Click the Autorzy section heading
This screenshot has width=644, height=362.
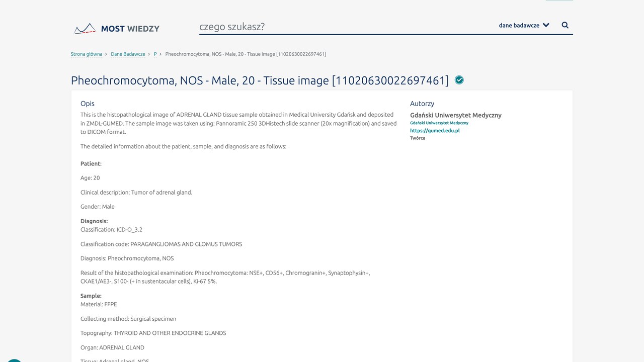(422, 104)
